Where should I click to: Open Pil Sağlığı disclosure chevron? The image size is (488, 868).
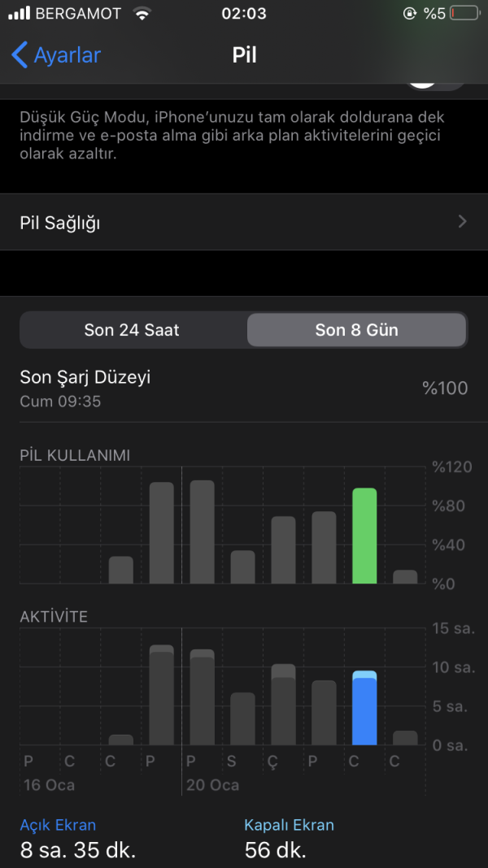coord(462,222)
